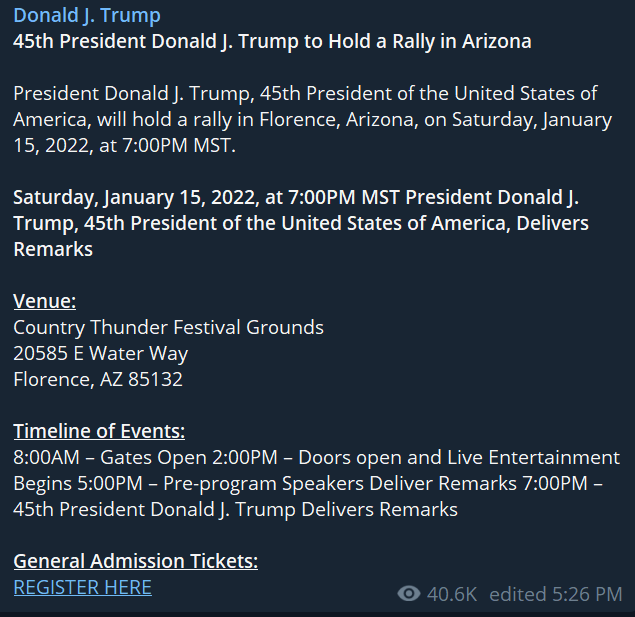Click the Country Thunder Festival Grounds line
The image size is (635, 617).
tap(168, 327)
